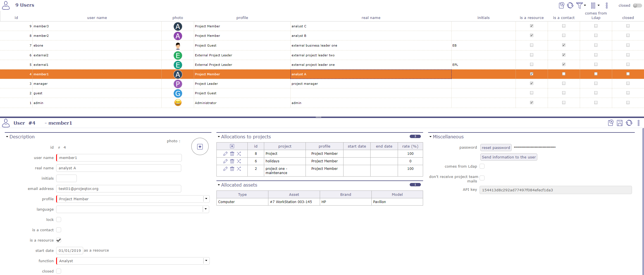
Task: Save user member1 with the floppy disk icon
Action: click(x=620, y=123)
